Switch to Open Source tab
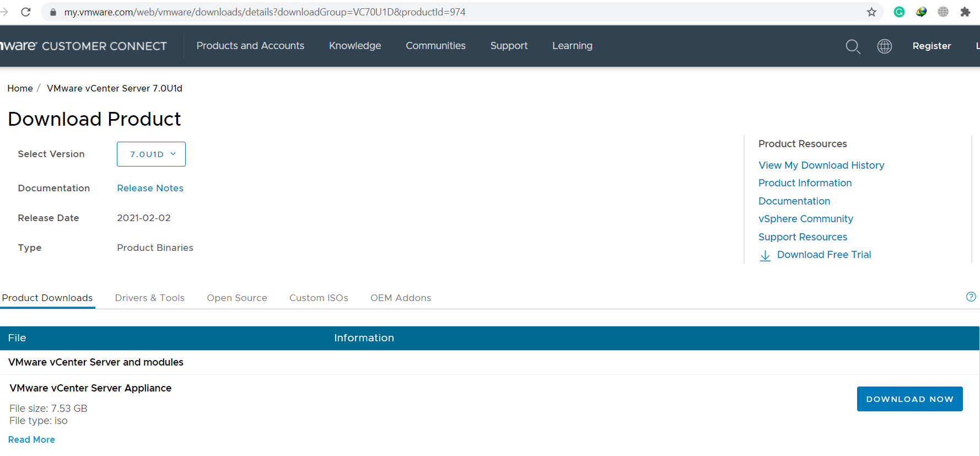The image size is (980, 456). point(237,298)
